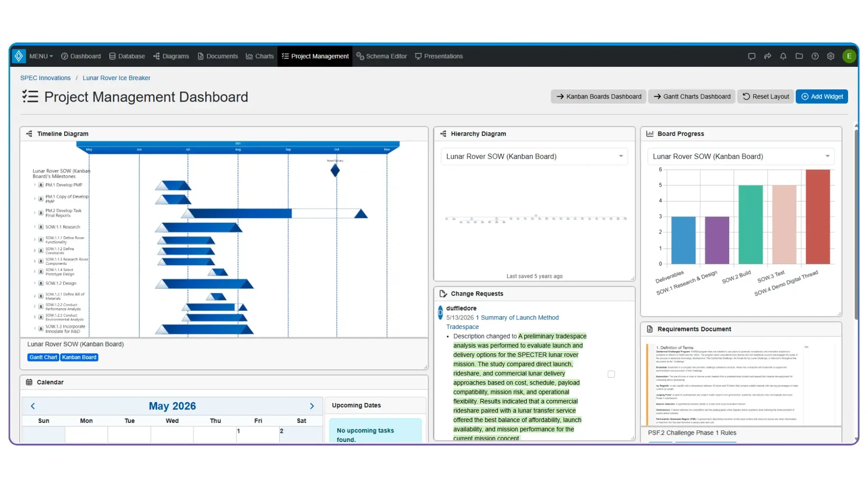Screen dimensions: 868x488
Task: Open the Gantt Charts Dashboard button
Action: 692,97
